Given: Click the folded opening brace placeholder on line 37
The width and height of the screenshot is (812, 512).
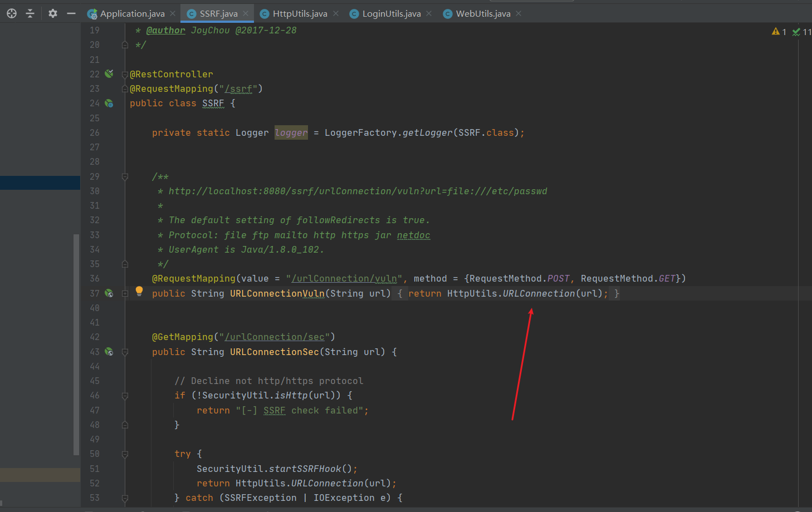Looking at the screenshot, I should [x=400, y=293].
